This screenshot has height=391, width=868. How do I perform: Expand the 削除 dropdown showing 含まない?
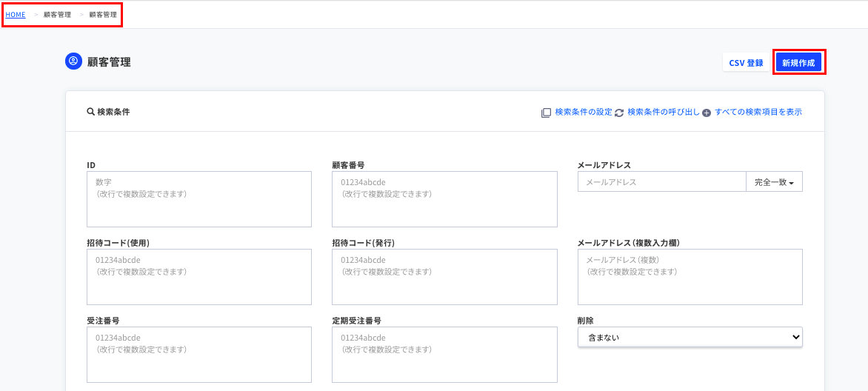click(x=690, y=337)
